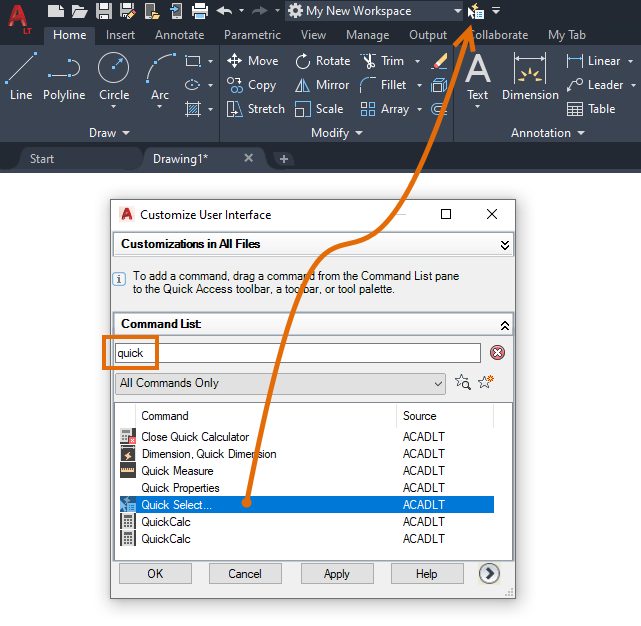641x626 pixels.
Task: Click Cancel in Customize User Interface
Action: point(245,574)
